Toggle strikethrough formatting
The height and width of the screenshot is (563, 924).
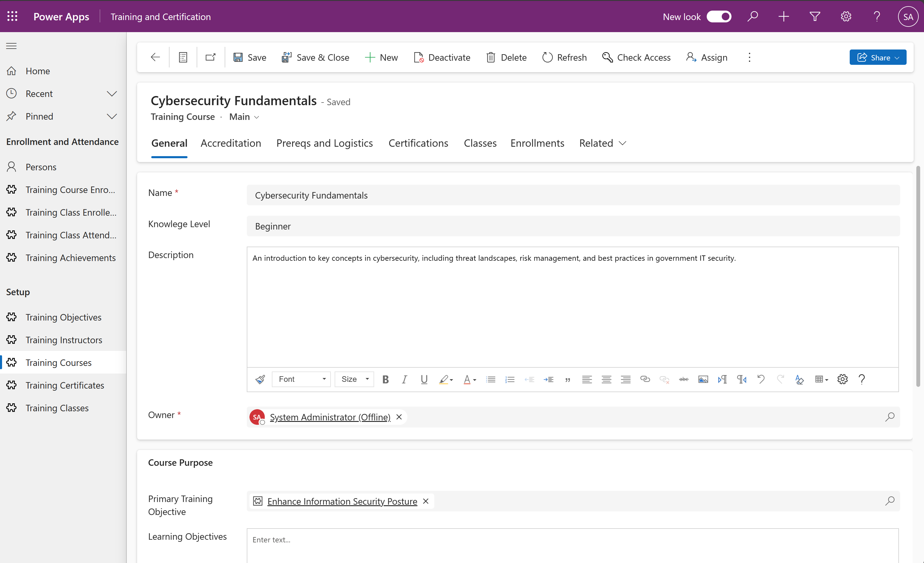[x=684, y=379]
